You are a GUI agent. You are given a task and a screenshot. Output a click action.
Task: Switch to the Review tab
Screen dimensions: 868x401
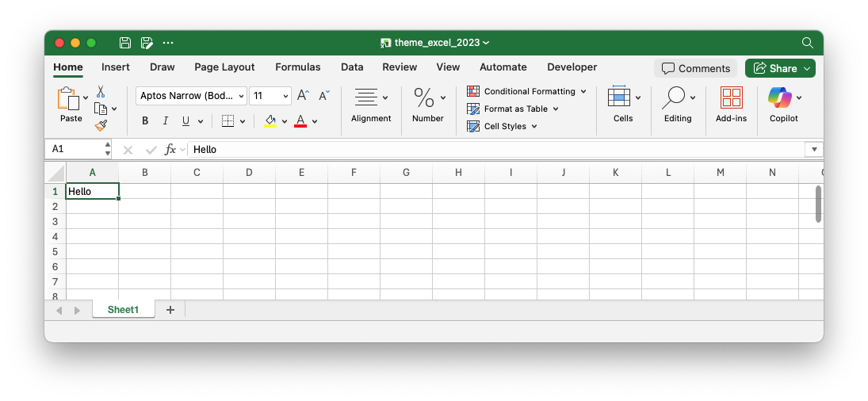tap(400, 67)
